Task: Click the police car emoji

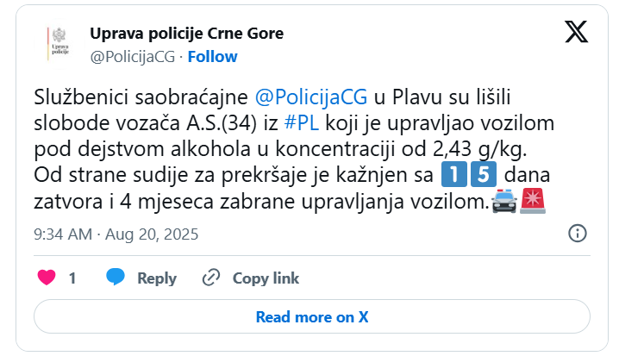Action: pos(503,202)
